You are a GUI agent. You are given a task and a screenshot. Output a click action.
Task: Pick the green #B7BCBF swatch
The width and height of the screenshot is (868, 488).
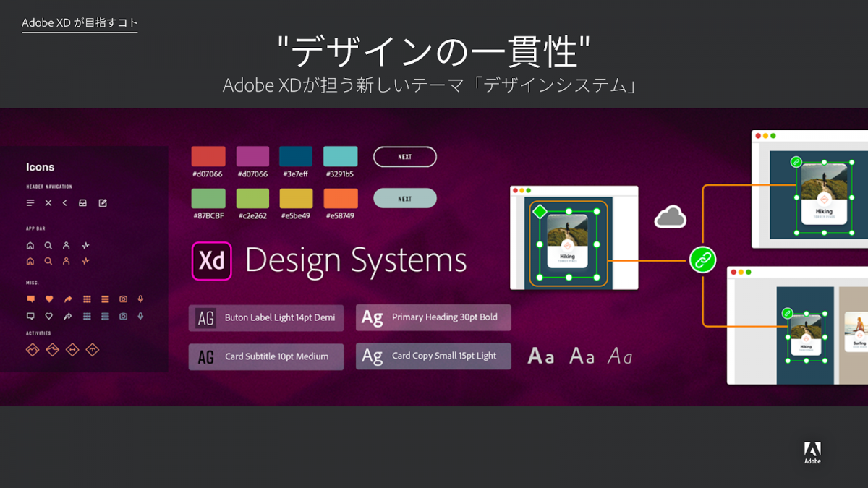point(208,198)
